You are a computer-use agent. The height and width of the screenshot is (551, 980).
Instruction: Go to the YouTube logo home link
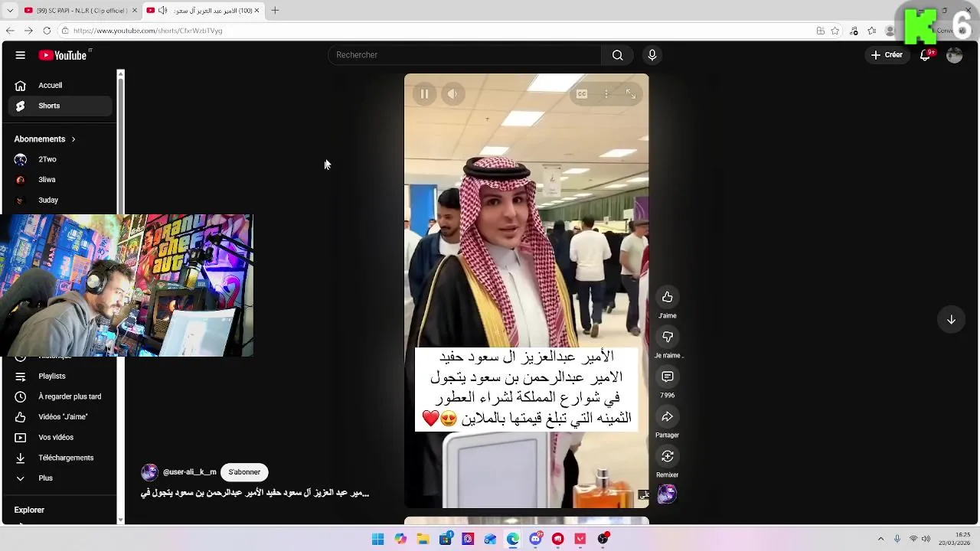pos(63,55)
